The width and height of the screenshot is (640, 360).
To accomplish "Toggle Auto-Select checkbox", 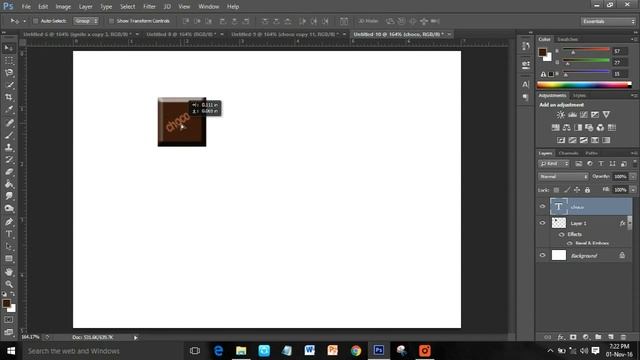I will point(36,21).
